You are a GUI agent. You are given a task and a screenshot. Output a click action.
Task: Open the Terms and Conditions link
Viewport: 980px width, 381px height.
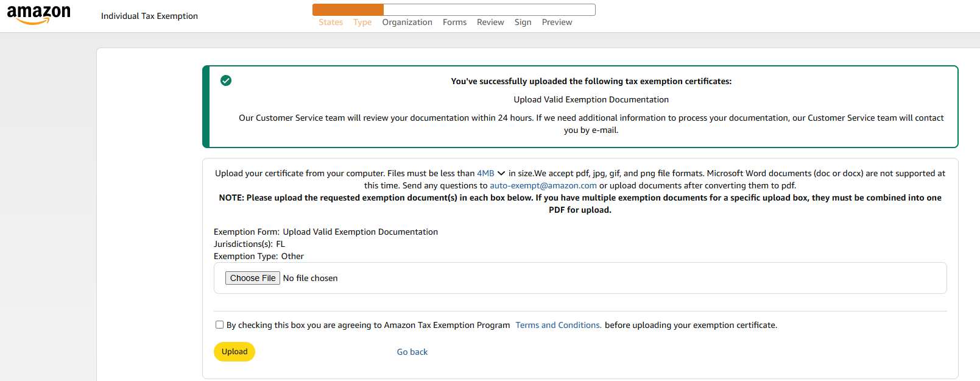(x=557, y=324)
